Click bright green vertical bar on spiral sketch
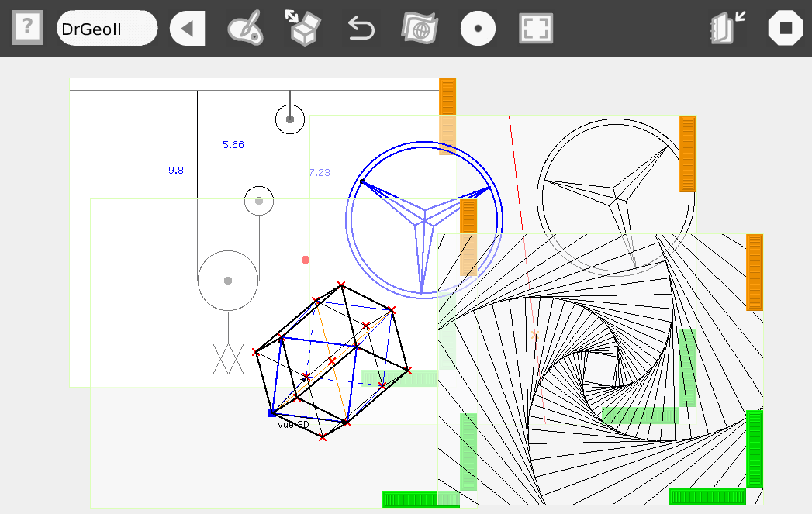Image resolution: width=812 pixels, height=514 pixels. (x=754, y=448)
